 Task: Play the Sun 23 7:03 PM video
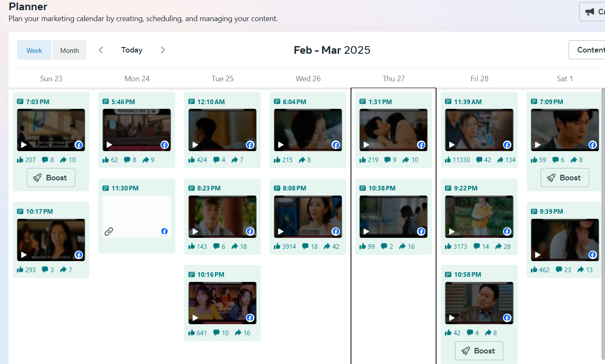coord(24,145)
